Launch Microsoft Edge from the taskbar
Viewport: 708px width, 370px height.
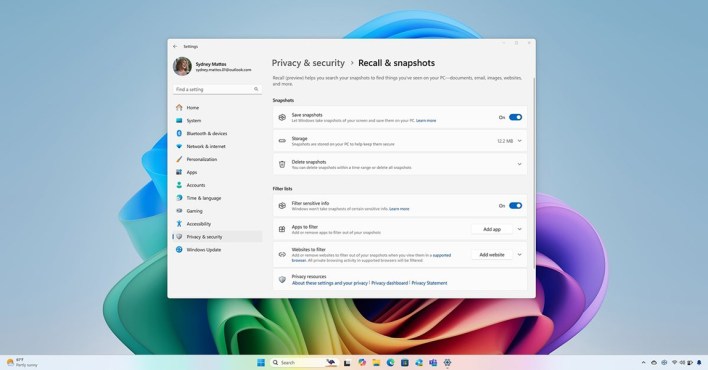pyautogui.click(x=391, y=362)
